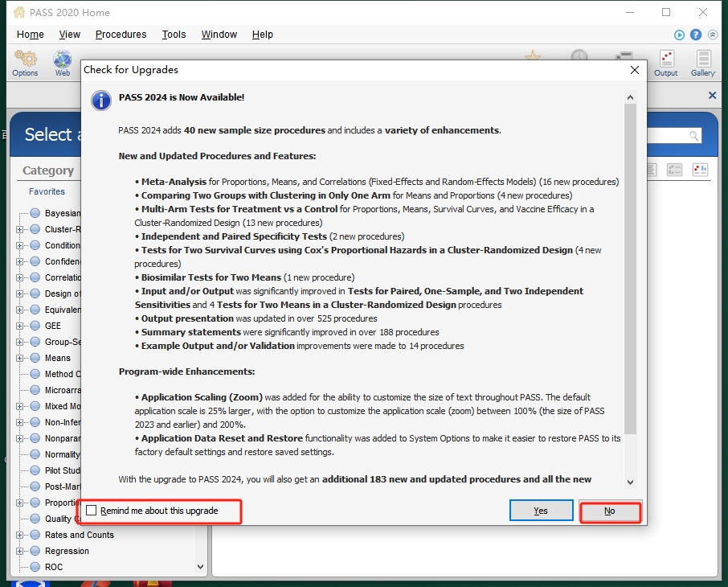This screenshot has width=728, height=587.
Task: Click the blue question mark help icon
Action: coord(696,35)
